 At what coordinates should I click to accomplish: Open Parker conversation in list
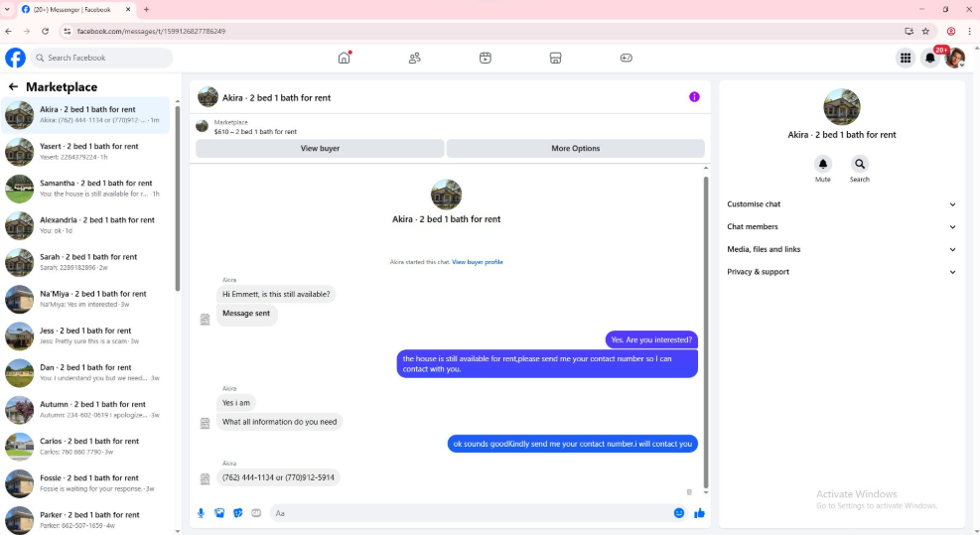click(x=85, y=519)
